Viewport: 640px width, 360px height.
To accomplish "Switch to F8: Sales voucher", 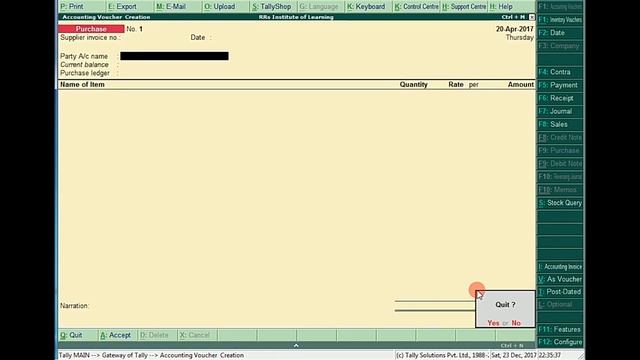I will (560, 124).
